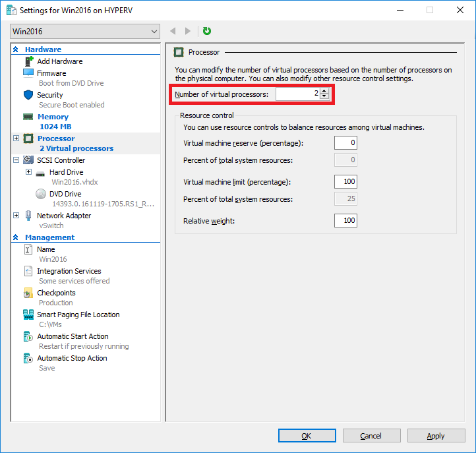Image resolution: width=476 pixels, height=453 pixels.
Task: Click the Add Hardware icon
Action: point(29,61)
